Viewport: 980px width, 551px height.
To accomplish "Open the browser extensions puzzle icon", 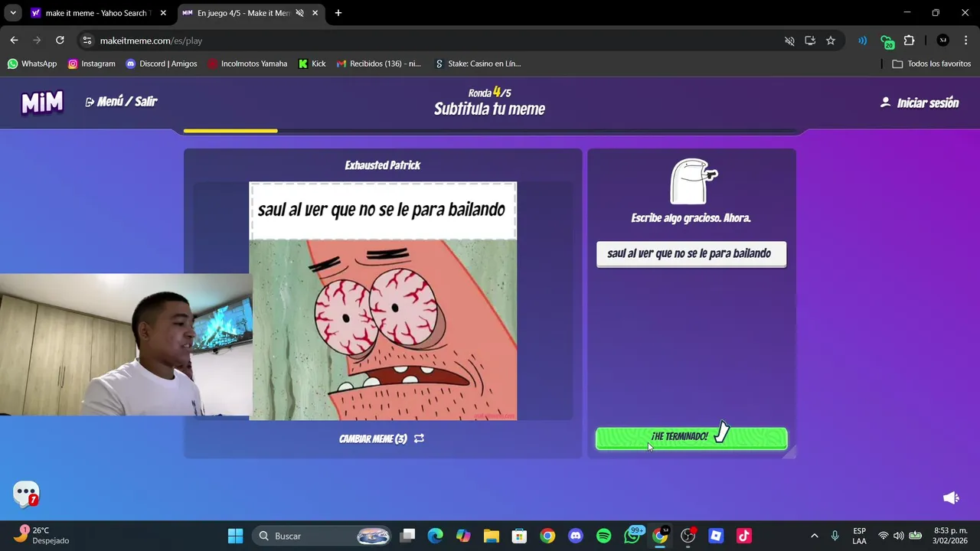I will [910, 41].
